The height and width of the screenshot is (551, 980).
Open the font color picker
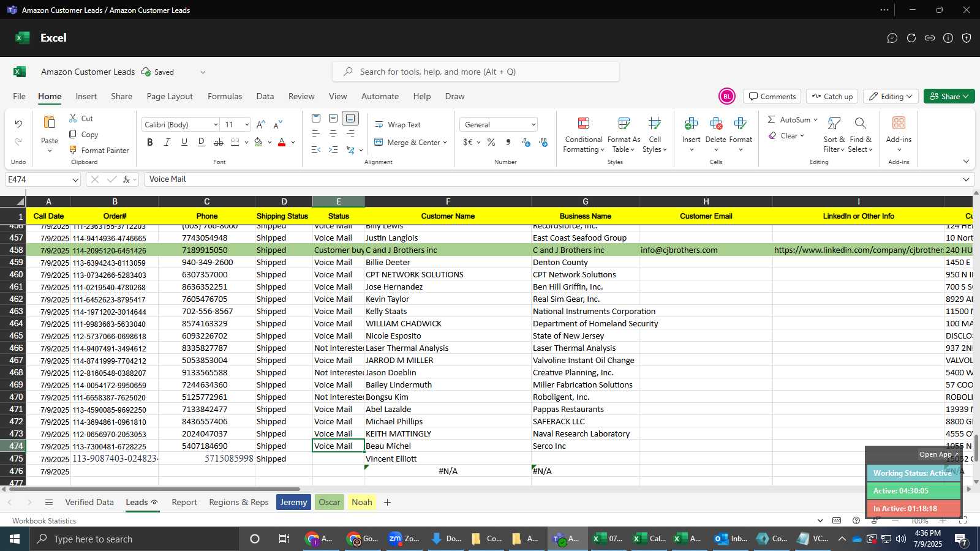[x=282, y=142]
